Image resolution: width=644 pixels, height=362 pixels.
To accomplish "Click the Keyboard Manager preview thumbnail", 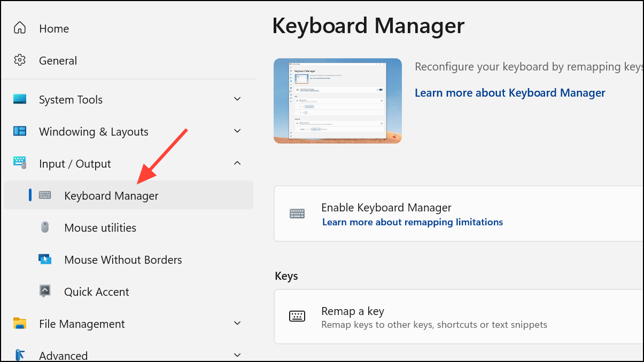I will coord(338,101).
